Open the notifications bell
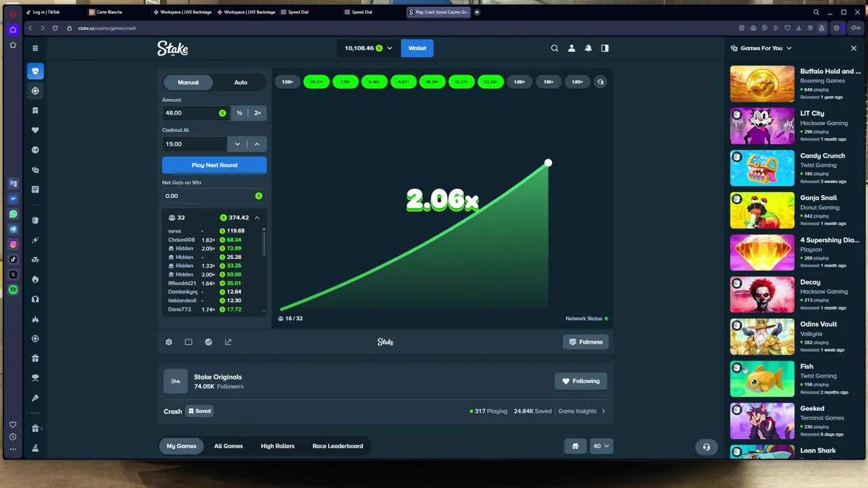This screenshot has height=488, width=868. pyautogui.click(x=588, y=48)
